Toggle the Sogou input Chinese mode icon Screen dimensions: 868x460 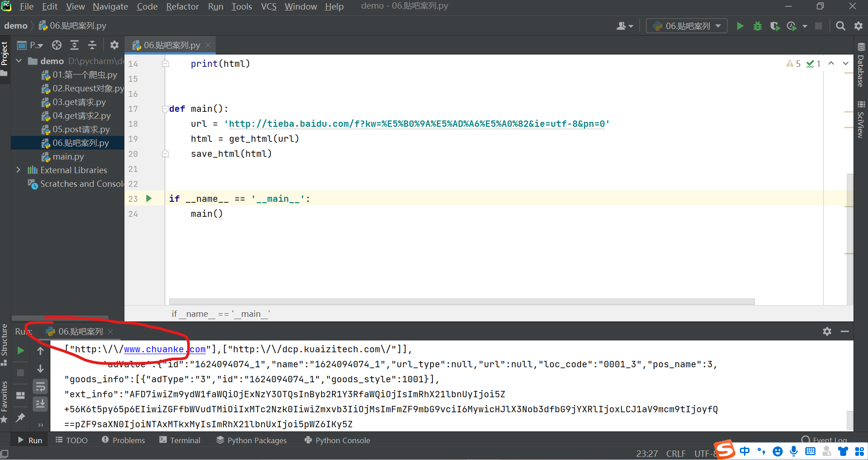pos(744,451)
